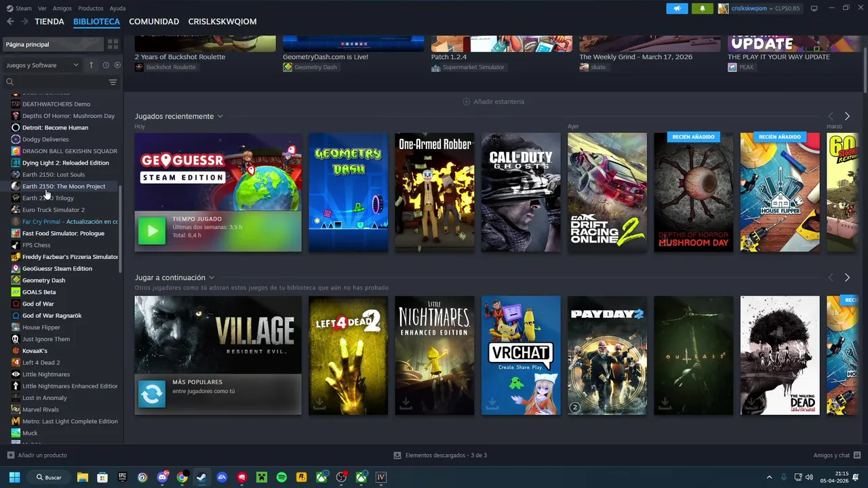Open the green notifications bell
Viewport: 868px width, 488px height.
pyautogui.click(x=702, y=8)
